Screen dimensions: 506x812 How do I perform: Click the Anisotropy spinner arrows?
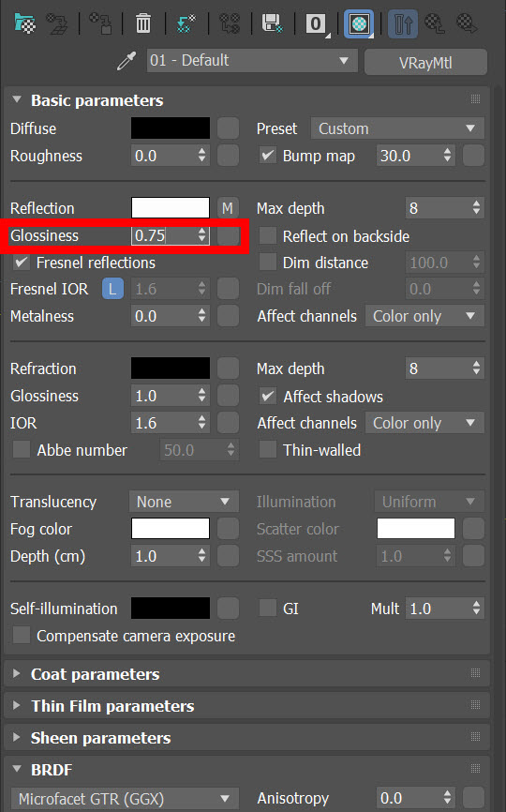pos(448,798)
